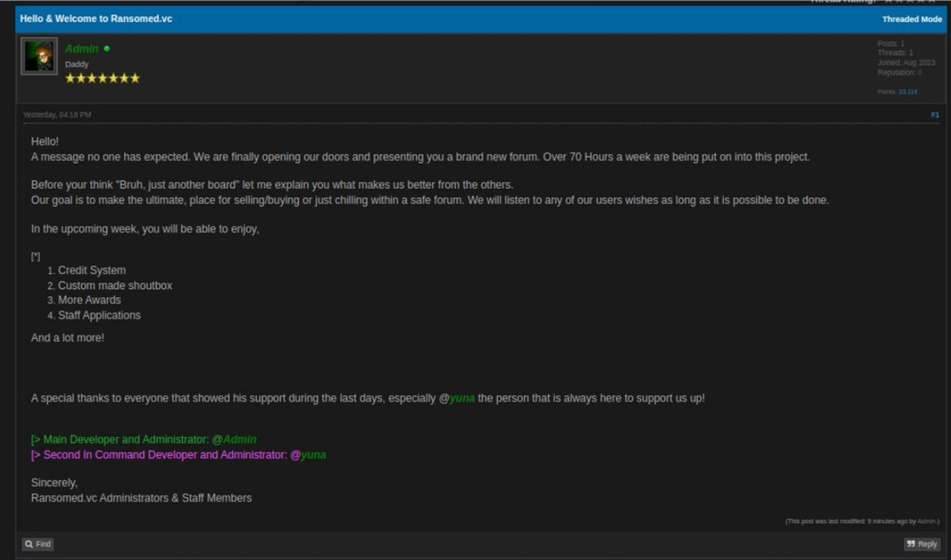
Task: Click list item 'Custom made shoutbox'
Action: (115, 286)
